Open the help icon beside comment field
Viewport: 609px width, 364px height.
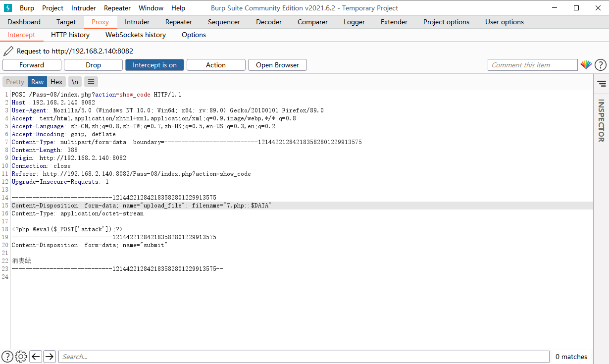(600, 65)
